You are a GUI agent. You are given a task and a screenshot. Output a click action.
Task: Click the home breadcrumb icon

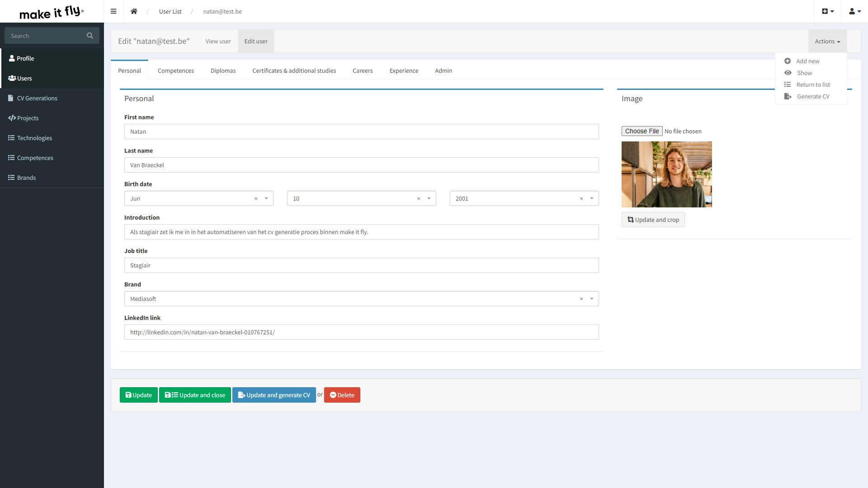pyautogui.click(x=134, y=11)
